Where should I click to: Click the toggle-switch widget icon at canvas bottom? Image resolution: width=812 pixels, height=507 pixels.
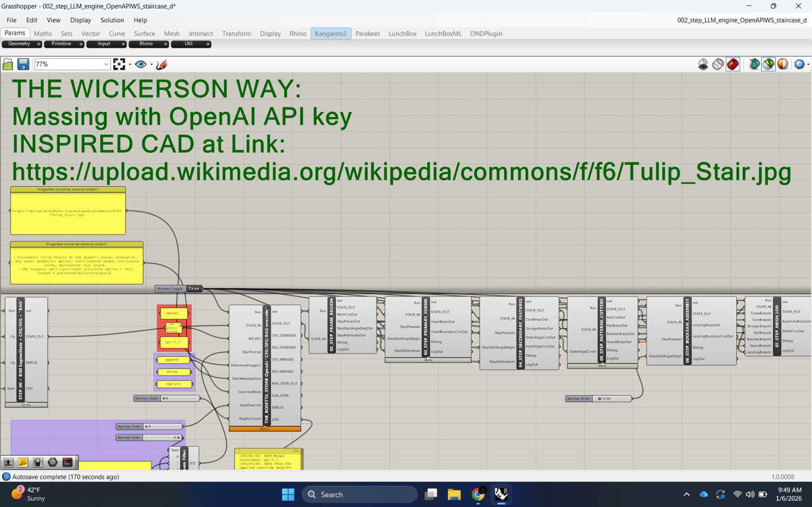[37, 463]
